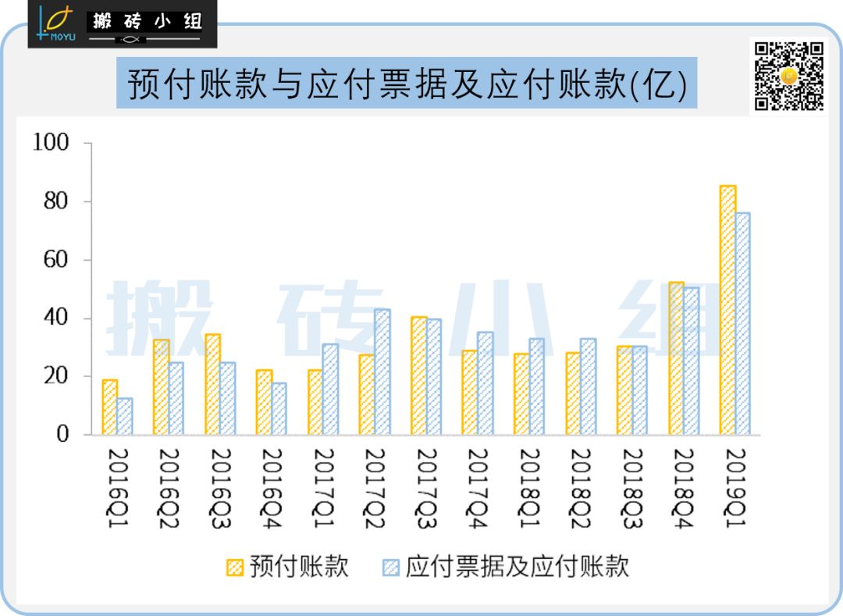Select the yellow 2016Q4 bar

[265, 402]
